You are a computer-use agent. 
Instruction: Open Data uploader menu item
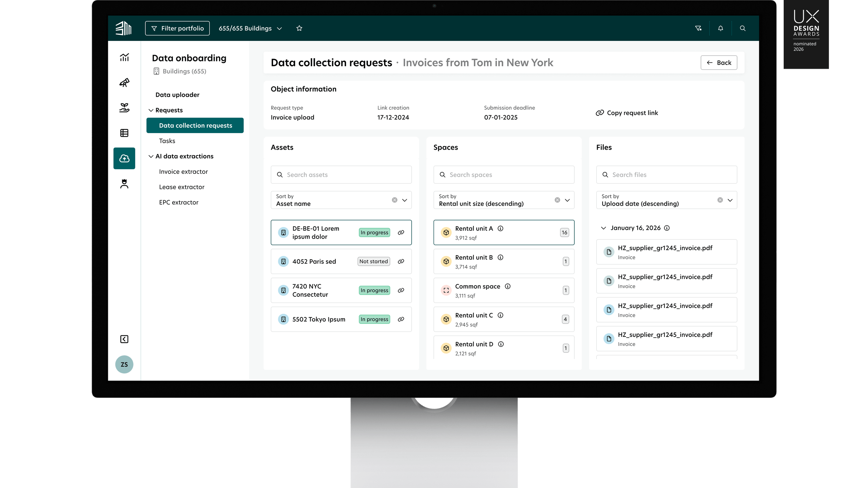coord(178,95)
